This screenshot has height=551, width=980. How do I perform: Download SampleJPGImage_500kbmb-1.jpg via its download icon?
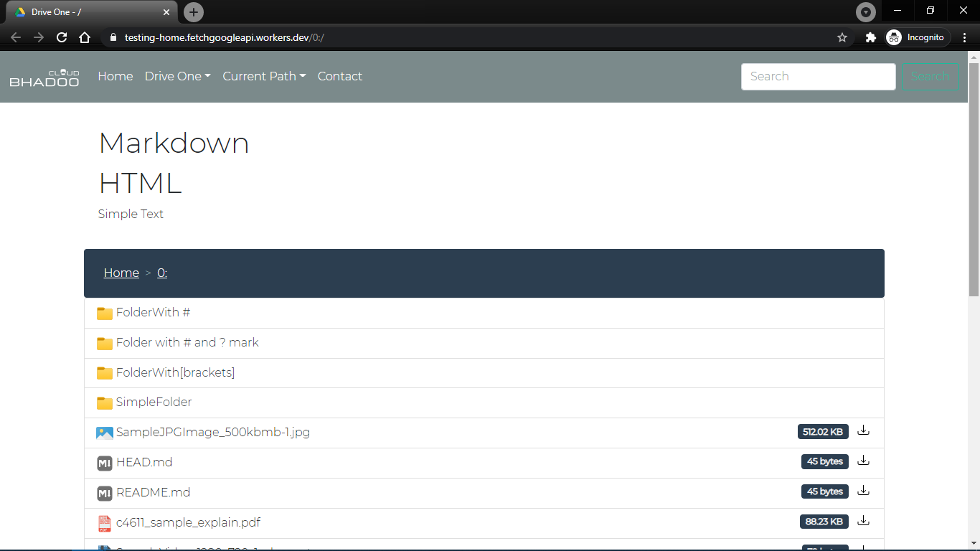[863, 430]
